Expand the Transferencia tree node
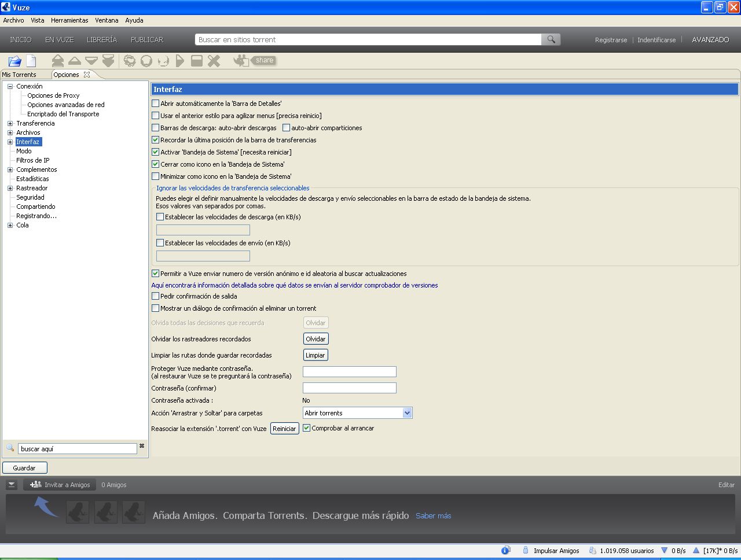The width and height of the screenshot is (741, 560). coord(10,123)
